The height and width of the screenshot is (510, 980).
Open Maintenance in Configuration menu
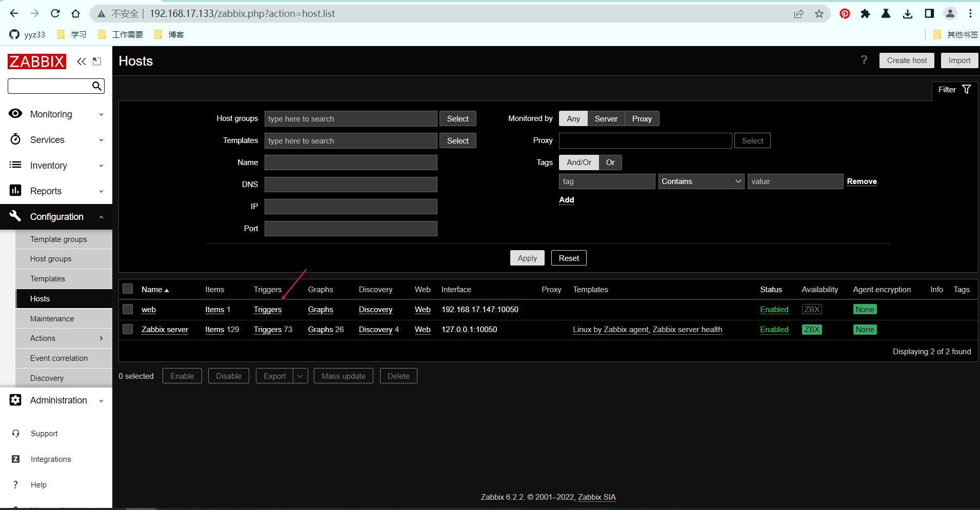pos(52,319)
